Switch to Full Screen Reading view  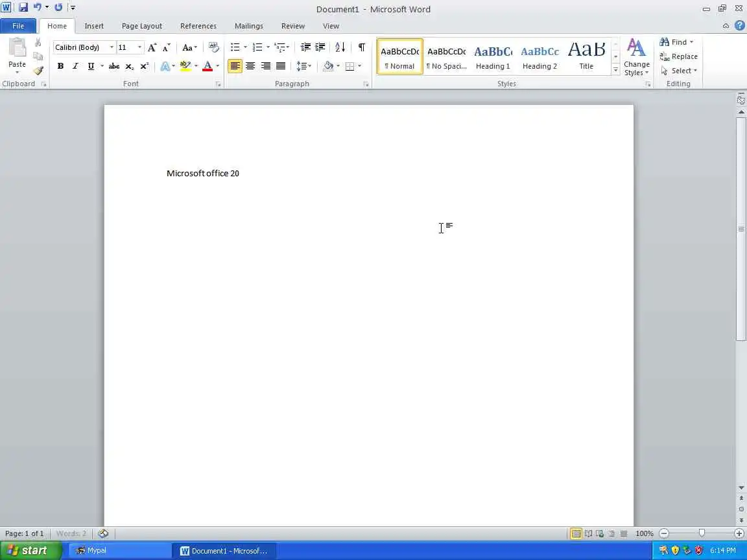[588, 533]
